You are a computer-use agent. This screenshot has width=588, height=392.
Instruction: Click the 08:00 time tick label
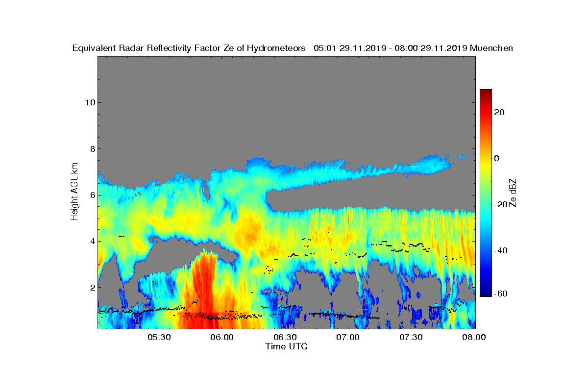(474, 337)
